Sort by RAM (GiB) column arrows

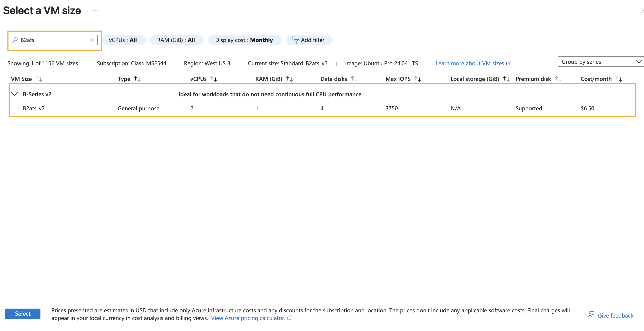[289, 79]
